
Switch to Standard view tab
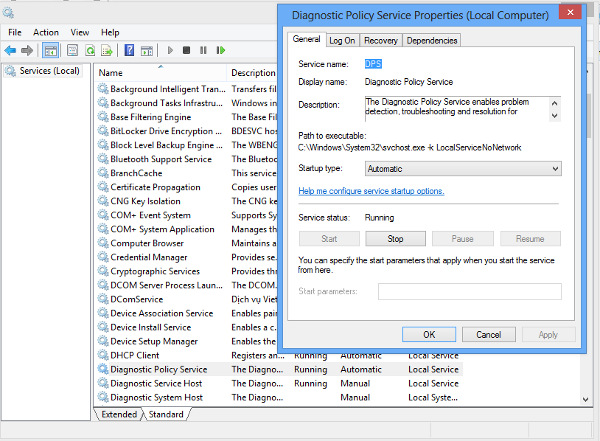click(166, 414)
